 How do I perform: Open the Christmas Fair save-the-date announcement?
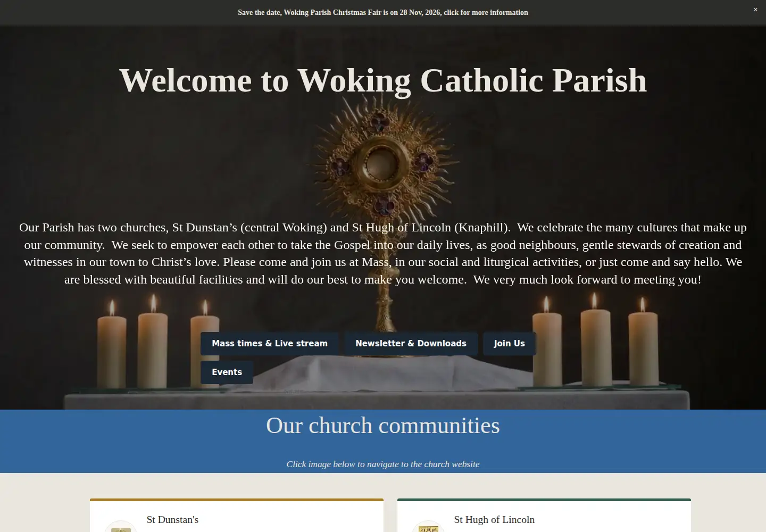[x=382, y=12]
